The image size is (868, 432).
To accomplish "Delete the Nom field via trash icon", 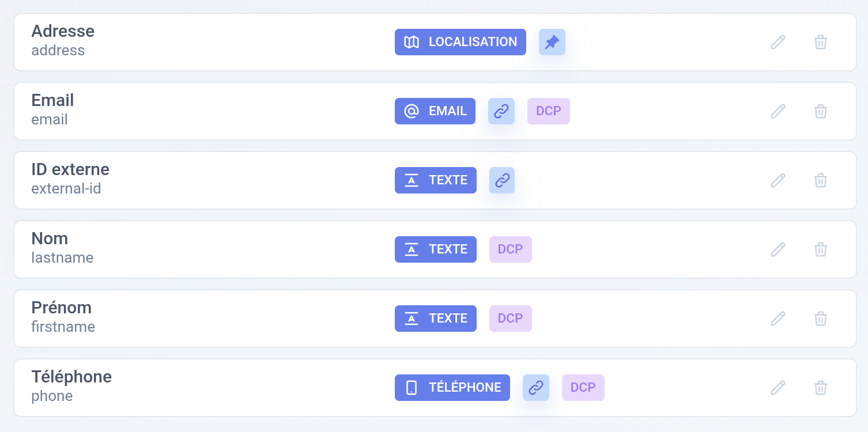I will pyautogui.click(x=821, y=249).
